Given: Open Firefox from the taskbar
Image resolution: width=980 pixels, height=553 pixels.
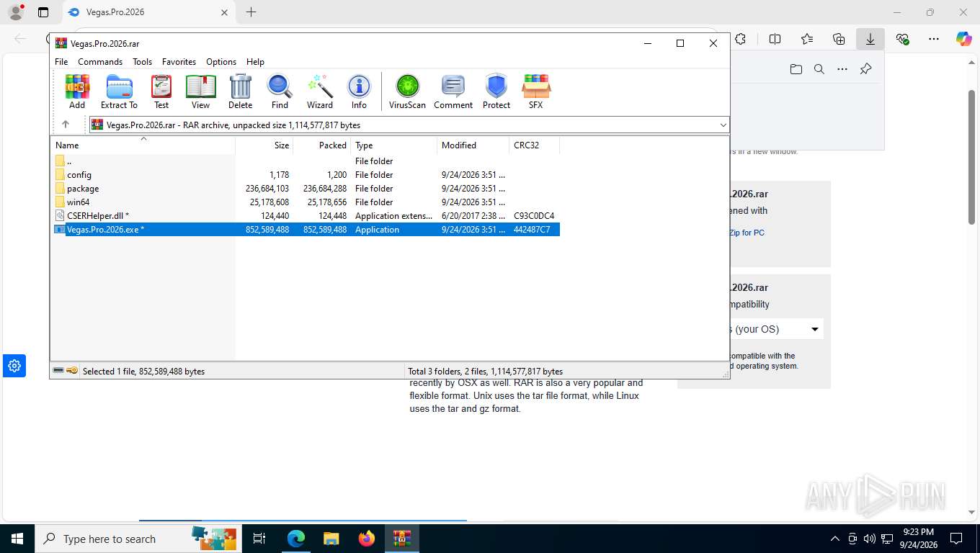Looking at the screenshot, I should tap(367, 539).
